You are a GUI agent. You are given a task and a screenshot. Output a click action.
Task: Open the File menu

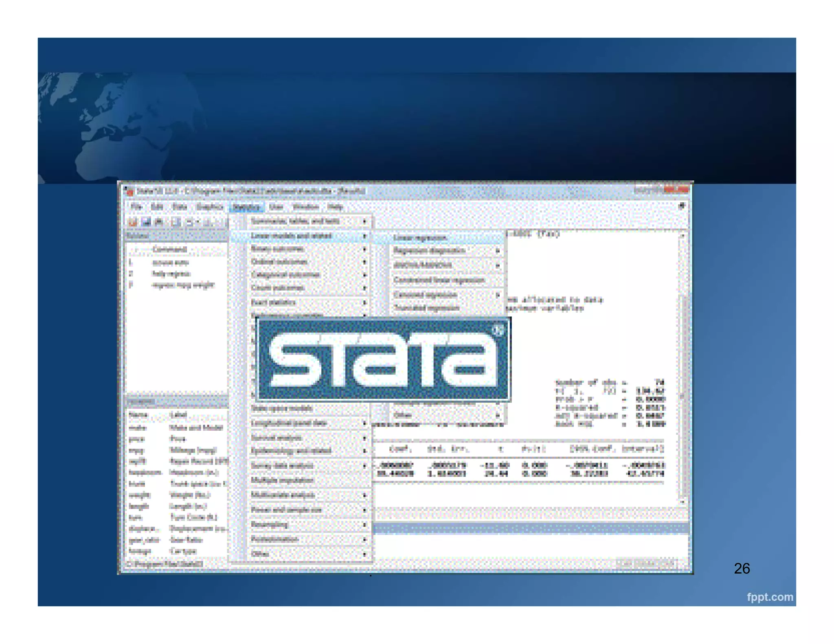click(x=136, y=207)
